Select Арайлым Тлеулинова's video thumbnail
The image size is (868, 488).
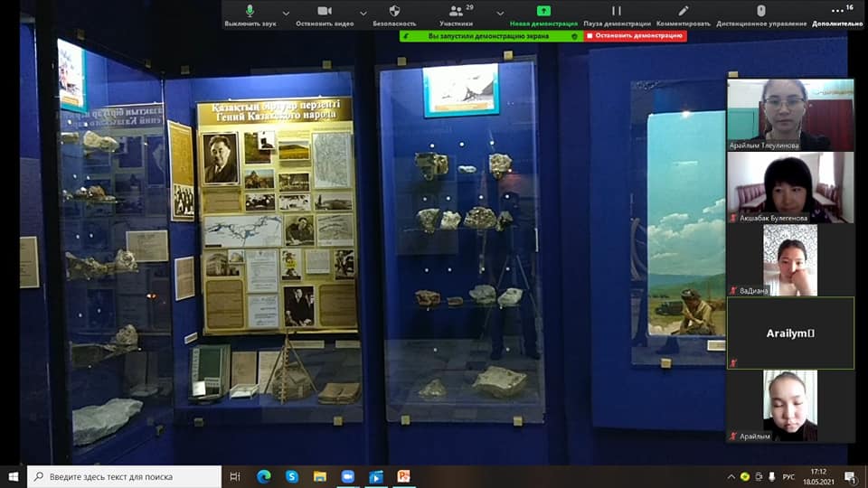click(x=790, y=115)
